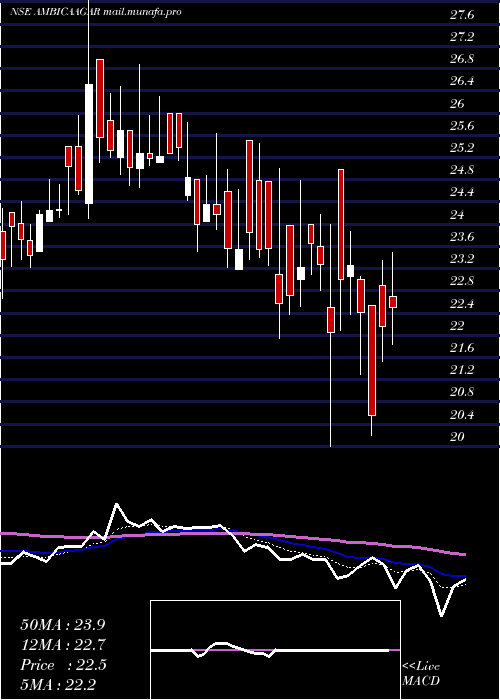Image resolution: width=500 pixels, height=700 pixels.
Task: Click inside the MACD indicator box
Action: coord(275,650)
